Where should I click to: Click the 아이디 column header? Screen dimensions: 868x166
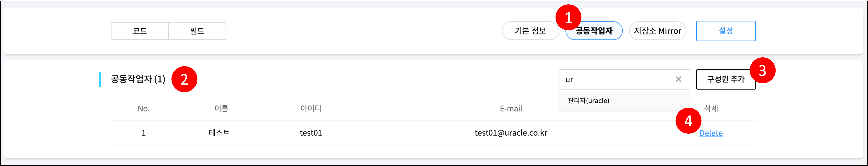point(311,108)
